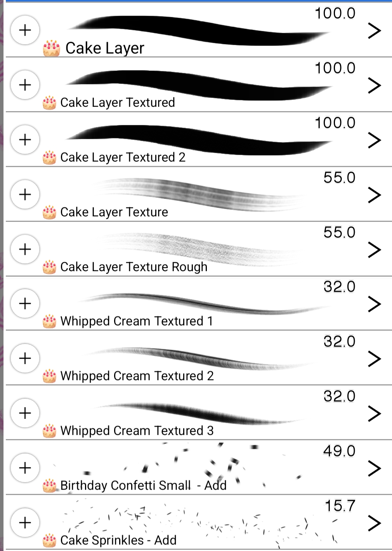
Task: Open Cake Layer brush settings arrow
Action: click(x=374, y=31)
